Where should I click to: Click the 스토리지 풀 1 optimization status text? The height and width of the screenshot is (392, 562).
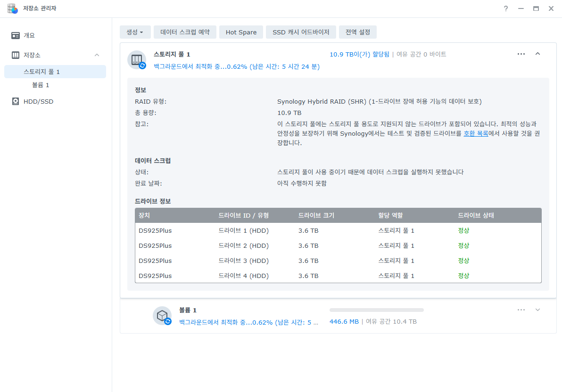(x=237, y=66)
